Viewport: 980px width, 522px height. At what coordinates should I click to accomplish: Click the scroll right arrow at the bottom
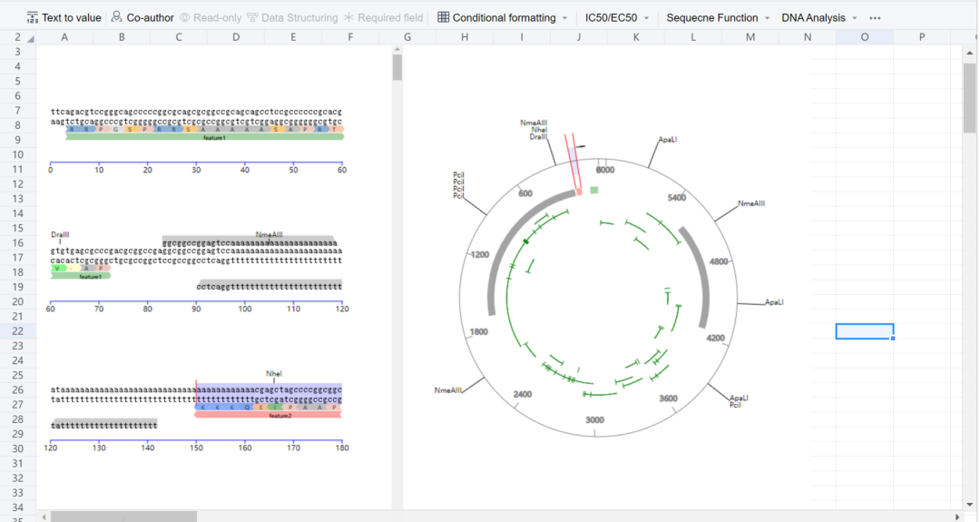(x=957, y=517)
